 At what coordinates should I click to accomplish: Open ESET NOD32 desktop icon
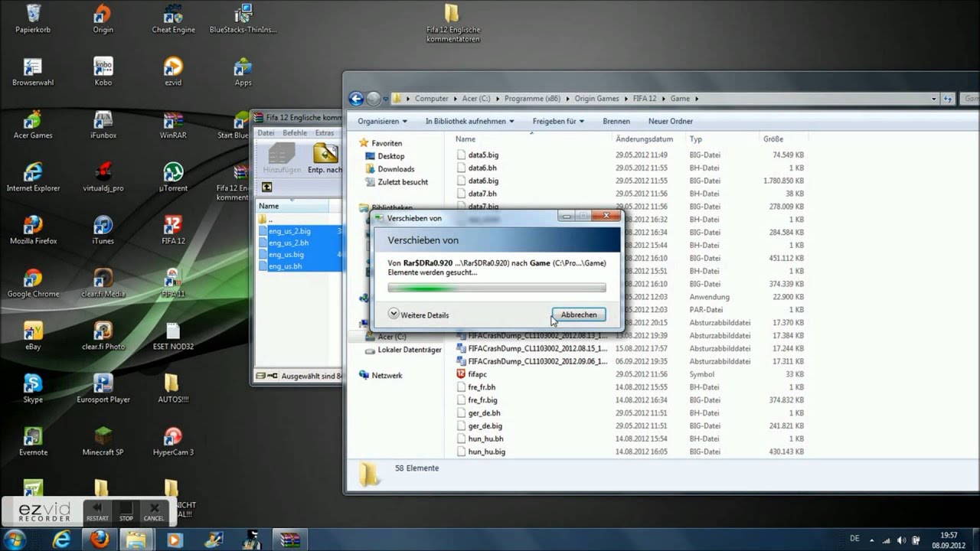173,336
